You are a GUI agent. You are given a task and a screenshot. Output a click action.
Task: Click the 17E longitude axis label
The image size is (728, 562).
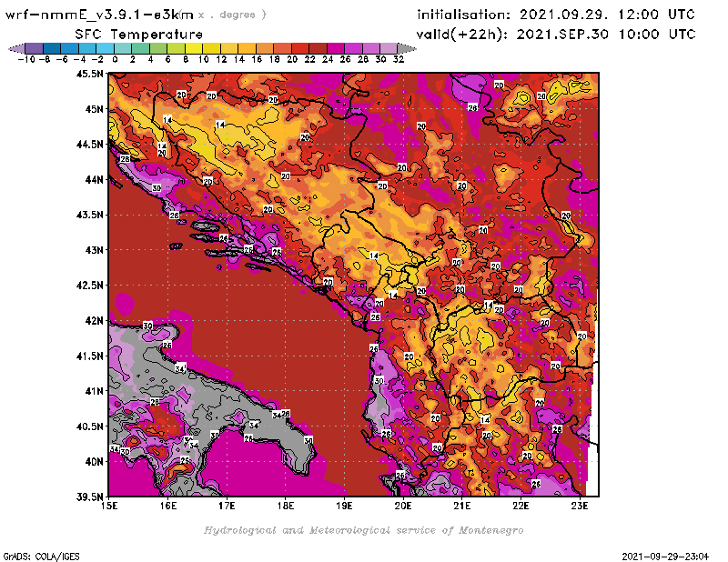(x=227, y=506)
